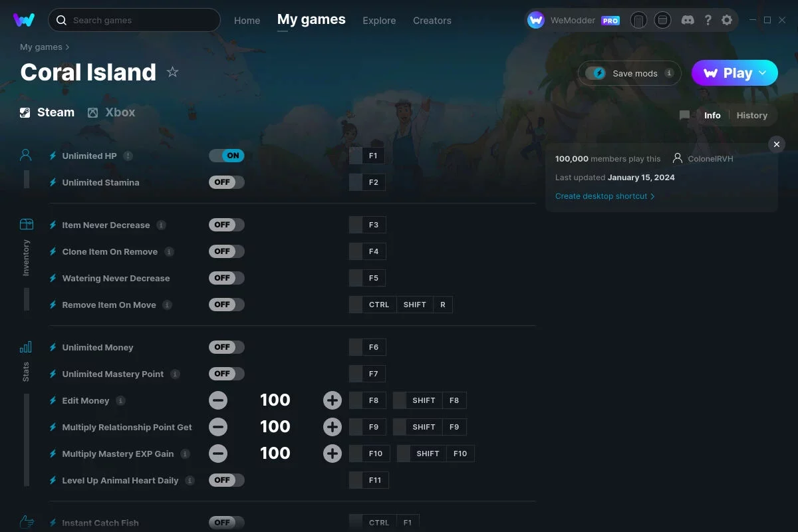The width and height of the screenshot is (798, 532).
Task: Show info for Clone Item On Remove
Action: point(169,251)
